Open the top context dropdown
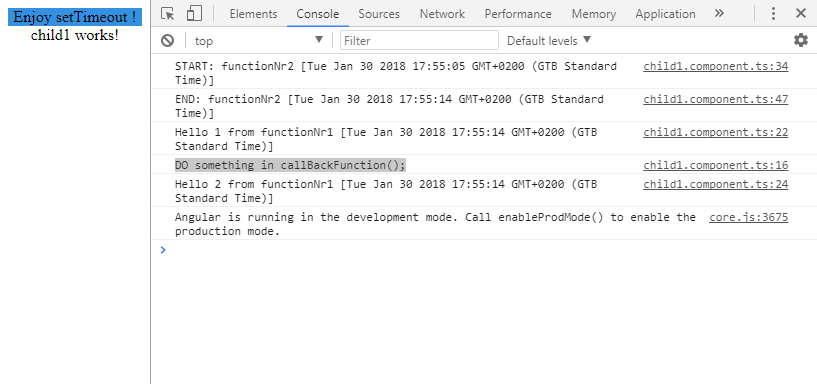 pos(259,41)
